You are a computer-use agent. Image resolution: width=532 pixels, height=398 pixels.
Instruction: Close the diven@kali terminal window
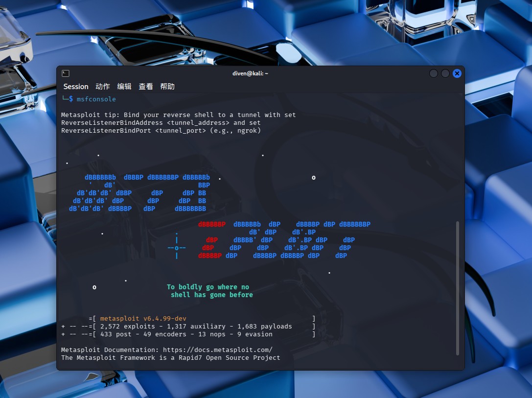click(x=457, y=73)
